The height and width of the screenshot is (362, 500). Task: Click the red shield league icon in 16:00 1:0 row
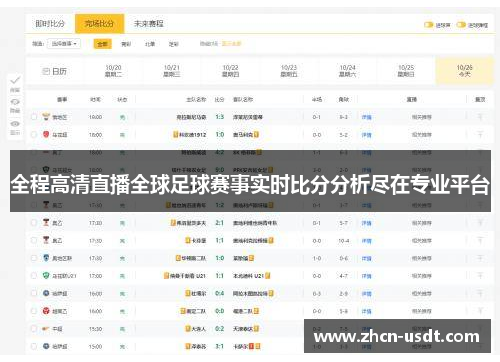click(46, 134)
